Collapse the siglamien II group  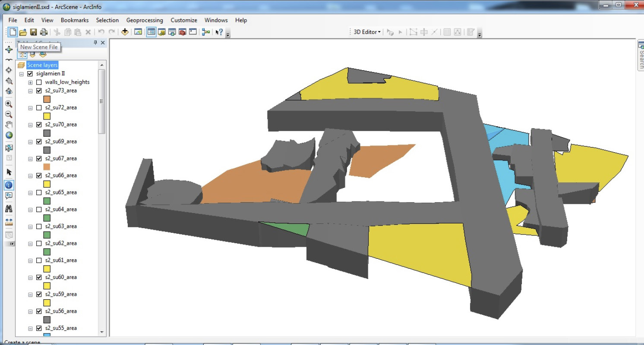pyautogui.click(x=21, y=74)
